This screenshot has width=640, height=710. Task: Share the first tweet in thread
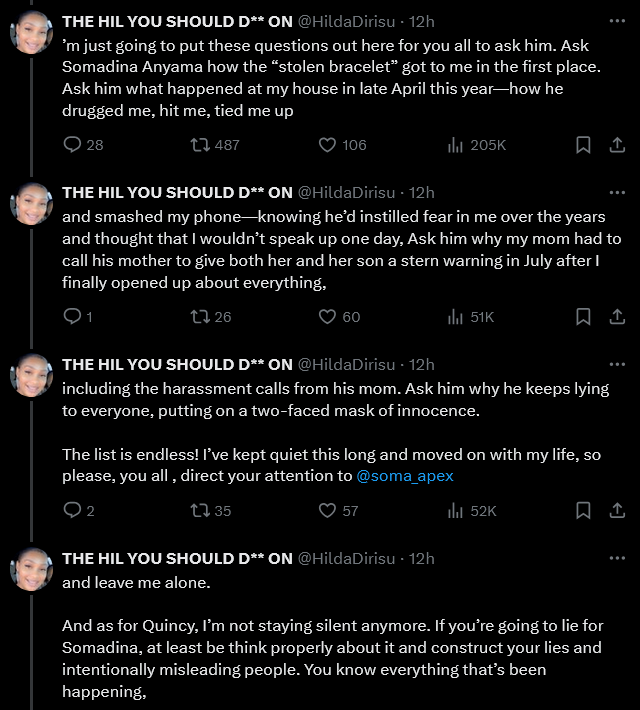coord(617,145)
